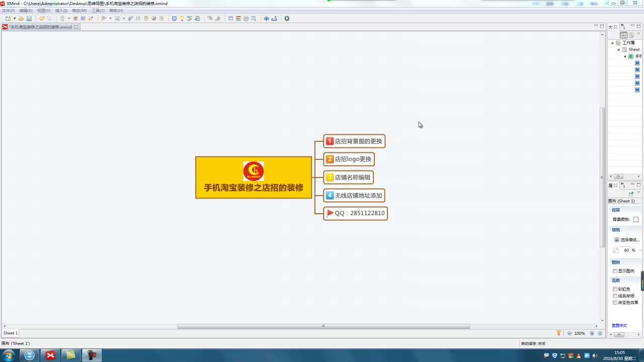The width and height of the screenshot is (644, 362).
Task: Click the XMind taskbar icon
Action: pyautogui.click(x=50, y=355)
